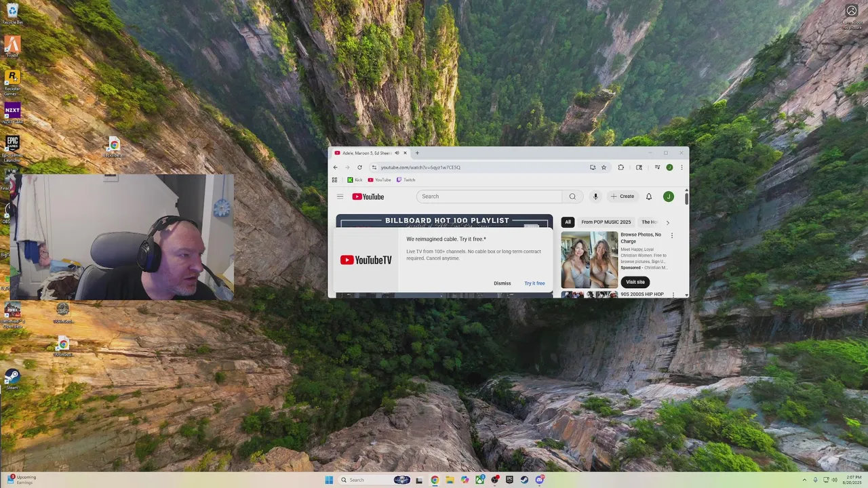This screenshot has width=868, height=488.
Task: Open the YouTube bookmark
Action: [x=379, y=180]
